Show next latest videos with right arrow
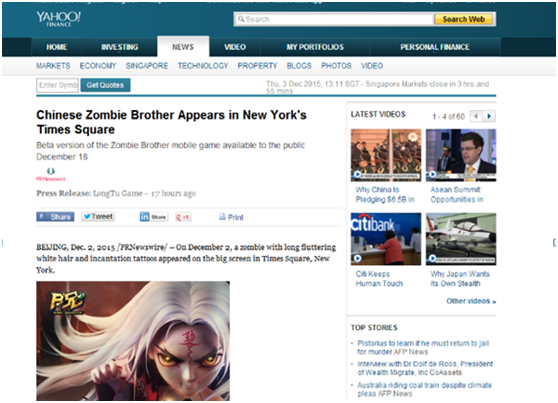 (489, 116)
